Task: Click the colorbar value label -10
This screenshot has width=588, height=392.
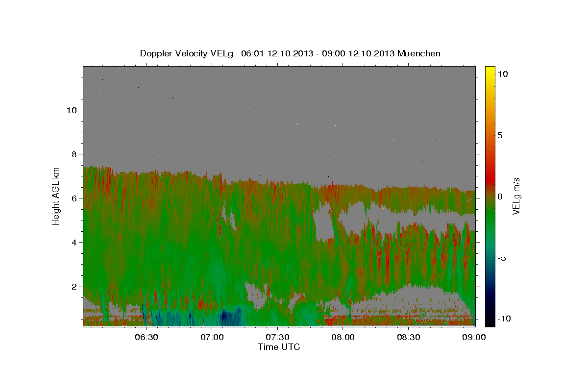Action: coord(504,318)
